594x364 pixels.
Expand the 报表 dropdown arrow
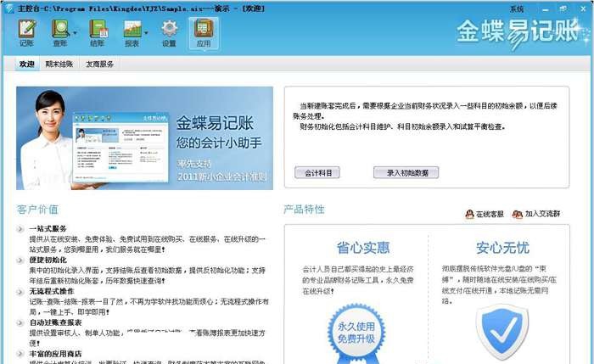[x=146, y=33]
